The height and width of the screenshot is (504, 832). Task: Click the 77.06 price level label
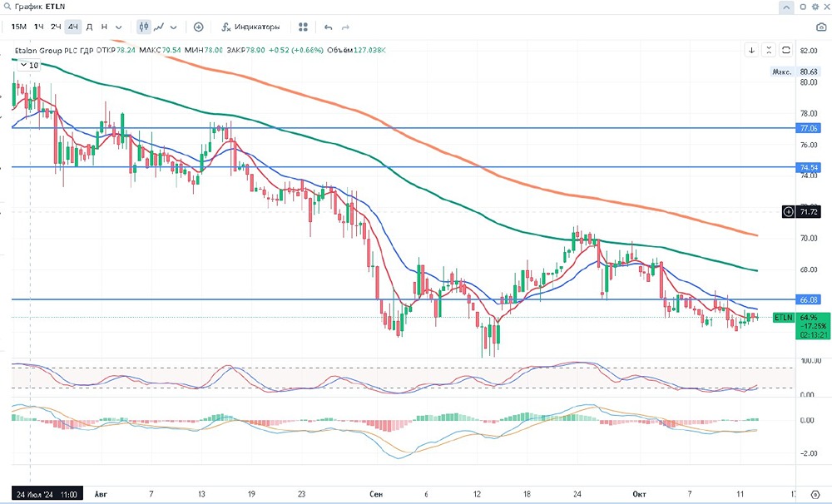click(x=808, y=128)
